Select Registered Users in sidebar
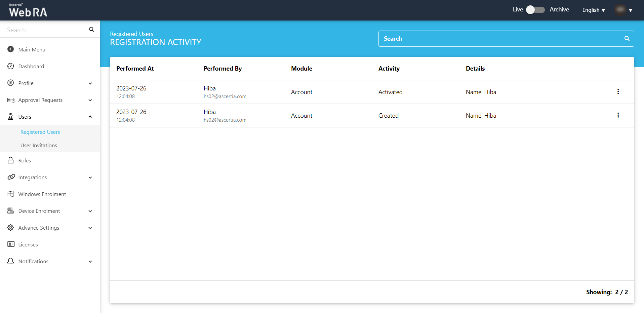Viewport: 644px width, 313px height. pos(40,132)
